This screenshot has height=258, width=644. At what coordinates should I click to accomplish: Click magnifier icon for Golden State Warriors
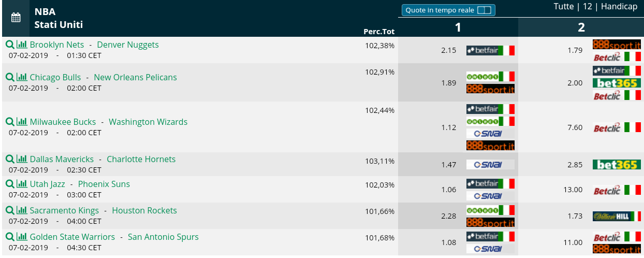[9, 237]
